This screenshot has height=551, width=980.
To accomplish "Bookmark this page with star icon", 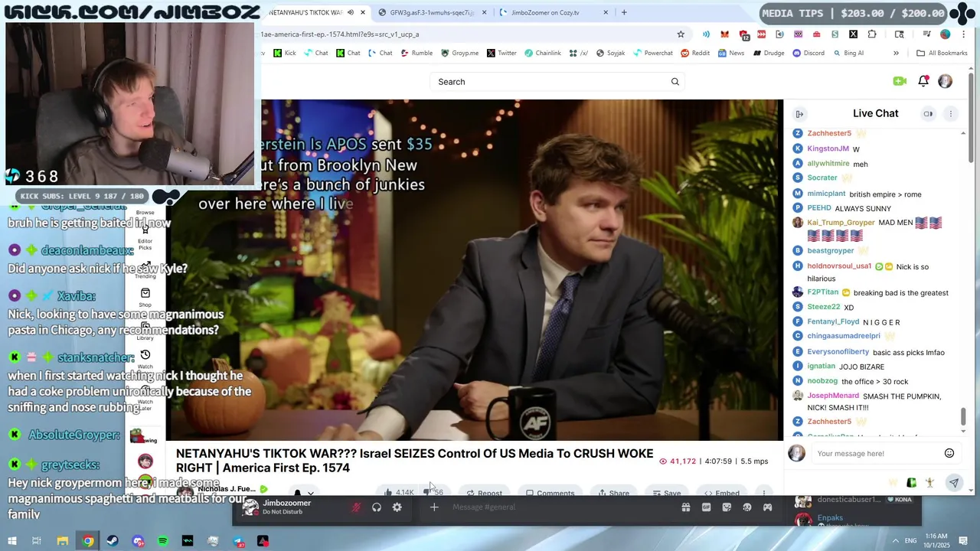I will (681, 34).
